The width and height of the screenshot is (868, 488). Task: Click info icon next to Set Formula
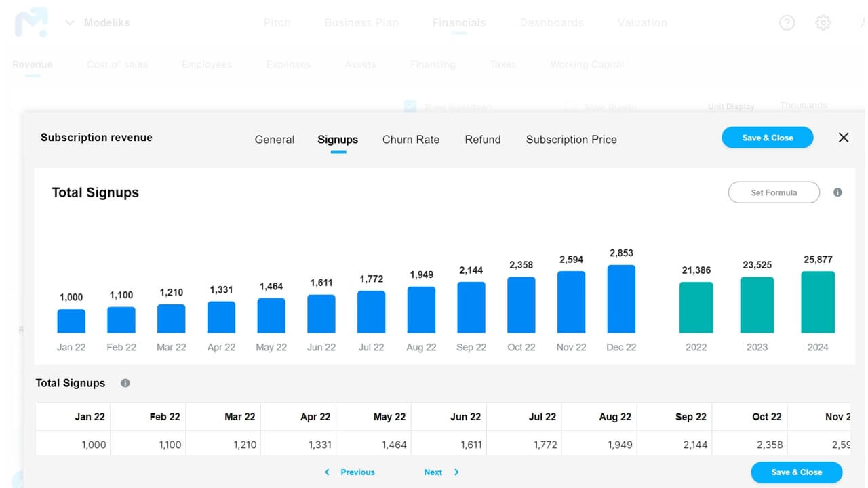pyautogui.click(x=837, y=192)
